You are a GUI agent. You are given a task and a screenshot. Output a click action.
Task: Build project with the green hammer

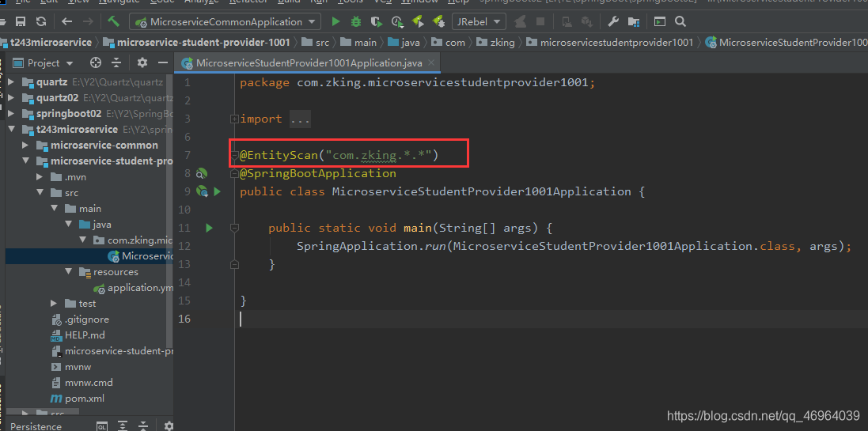(x=113, y=21)
